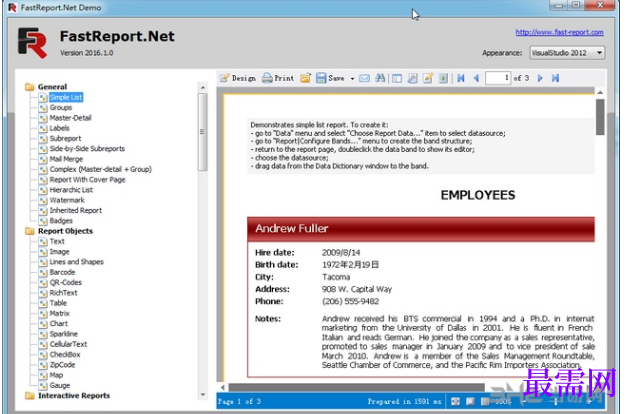This screenshot has height=414, width=635.
Task: Open Complex (Master-detail + Group) report
Action: (x=100, y=169)
